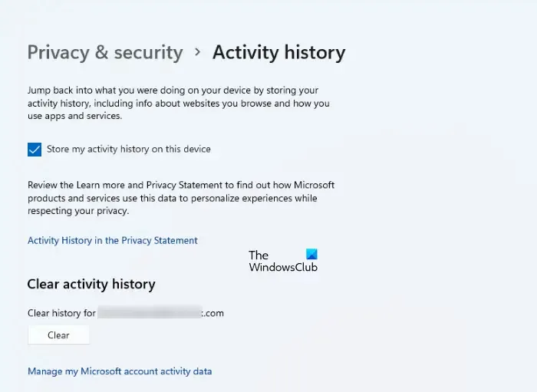Click 'respecting your privacy' text line
Image resolution: width=537 pixels, height=392 pixels.
(x=78, y=211)
